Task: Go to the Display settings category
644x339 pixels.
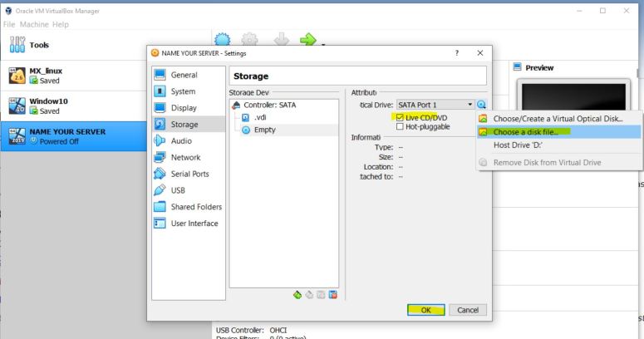Action: 183,108
